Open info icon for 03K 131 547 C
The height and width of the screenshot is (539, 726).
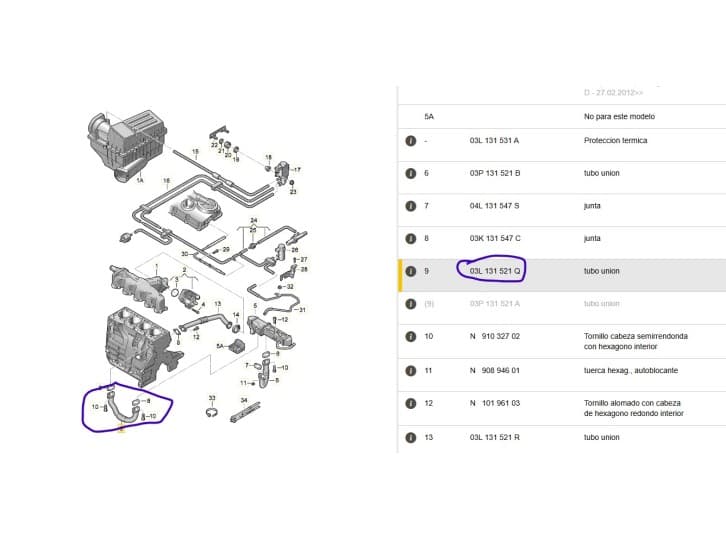tap(411, 238)
